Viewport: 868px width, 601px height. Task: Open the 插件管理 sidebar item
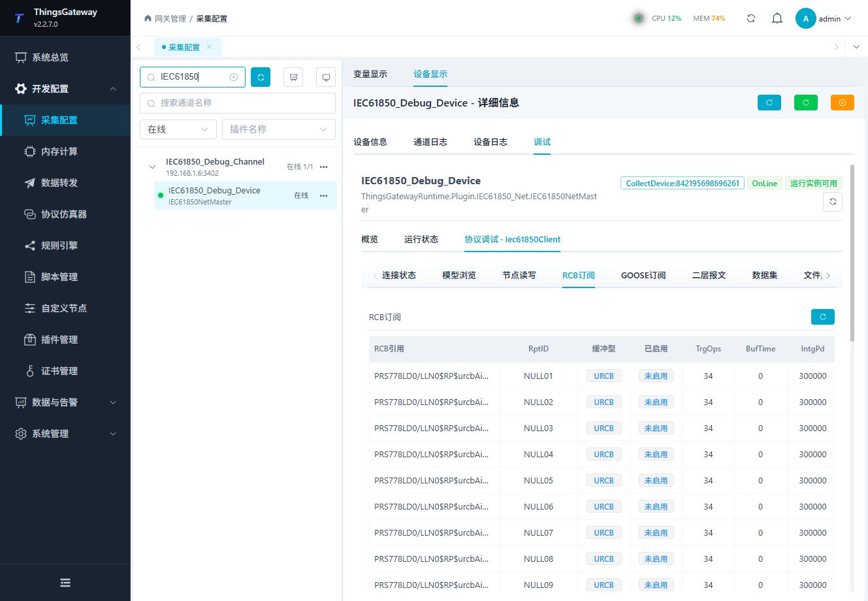pyautogui.click(x=65, y=340)
